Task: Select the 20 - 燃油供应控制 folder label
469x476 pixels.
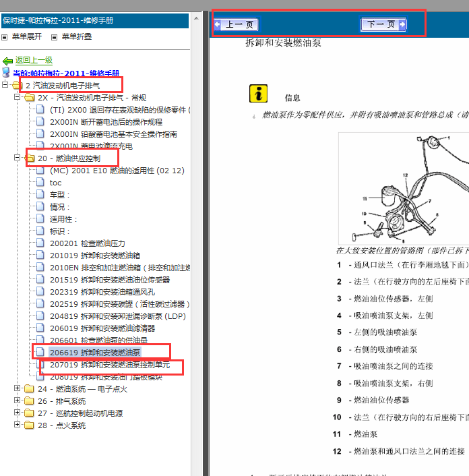Action: [x=69, y=158]
